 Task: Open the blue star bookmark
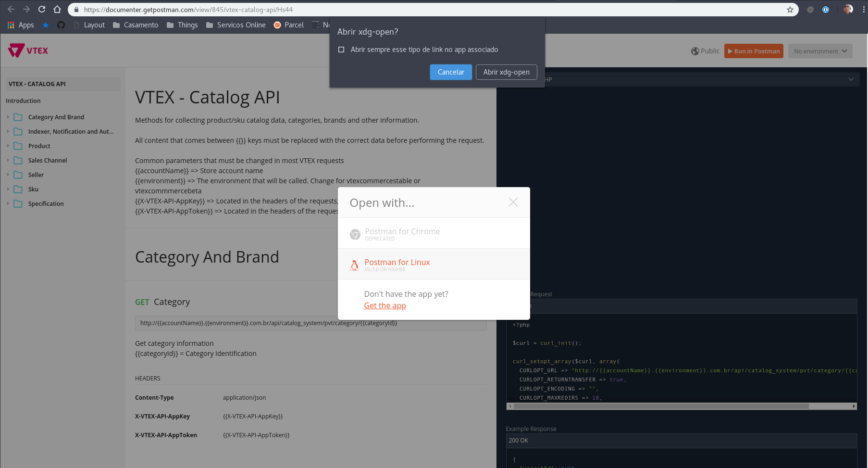pos(46,25)
